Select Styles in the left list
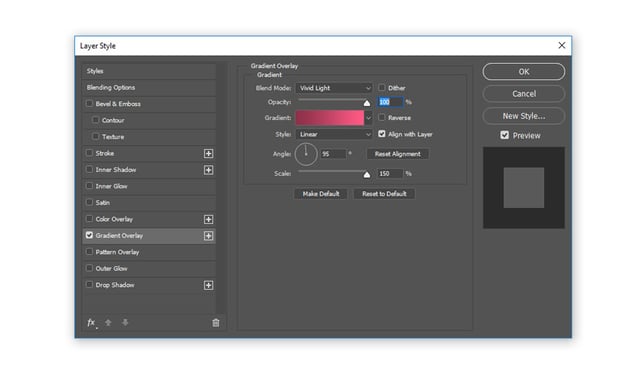This screenshot has width=630, height=378. click(149, 71)
